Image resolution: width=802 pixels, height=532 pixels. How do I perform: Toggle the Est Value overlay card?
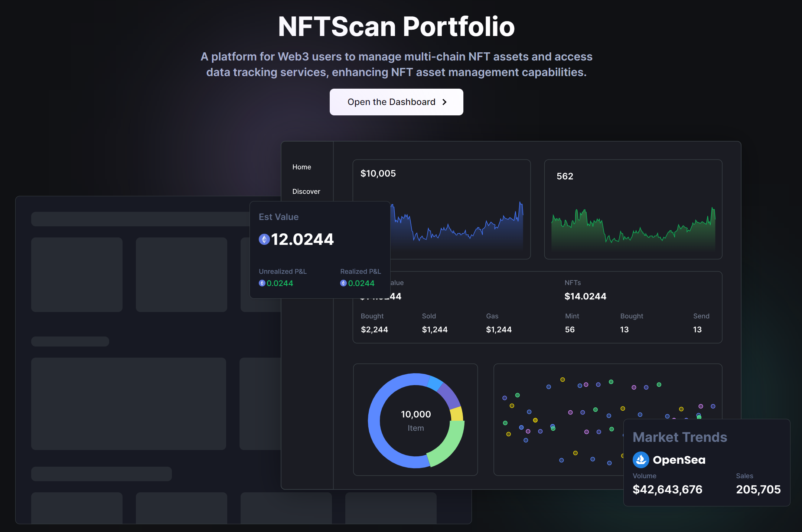(320, 249)
